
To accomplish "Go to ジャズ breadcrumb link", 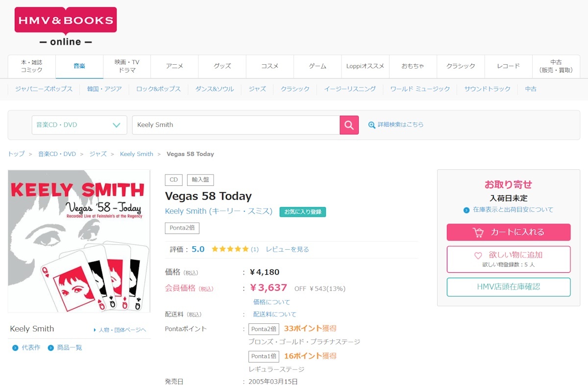I will (98, 154).
